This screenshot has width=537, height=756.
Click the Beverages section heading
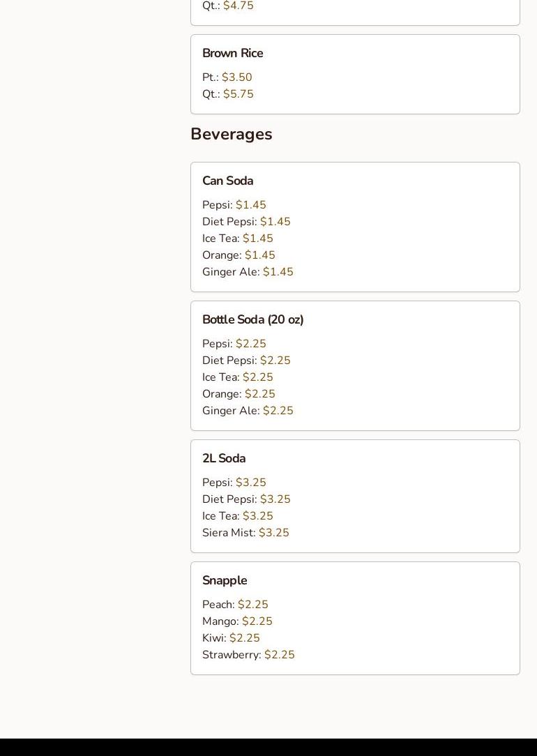231,134
